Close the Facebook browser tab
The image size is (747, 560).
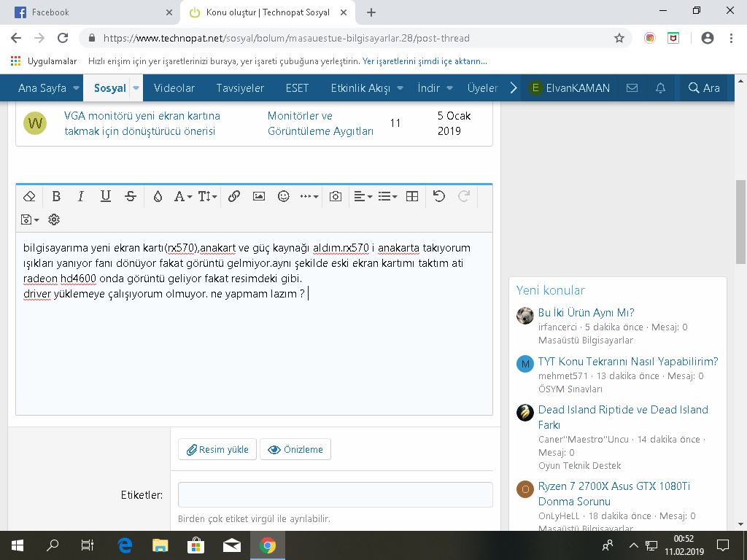tap(169, 13)
